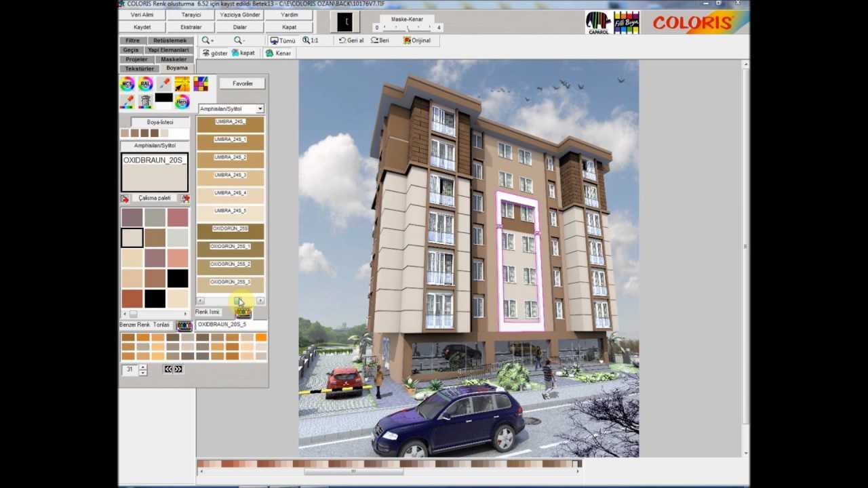This screenshot has width=868, height=488.
Task: Open Yardim help button
Action: pyautogui.click(x=290, y=15)
